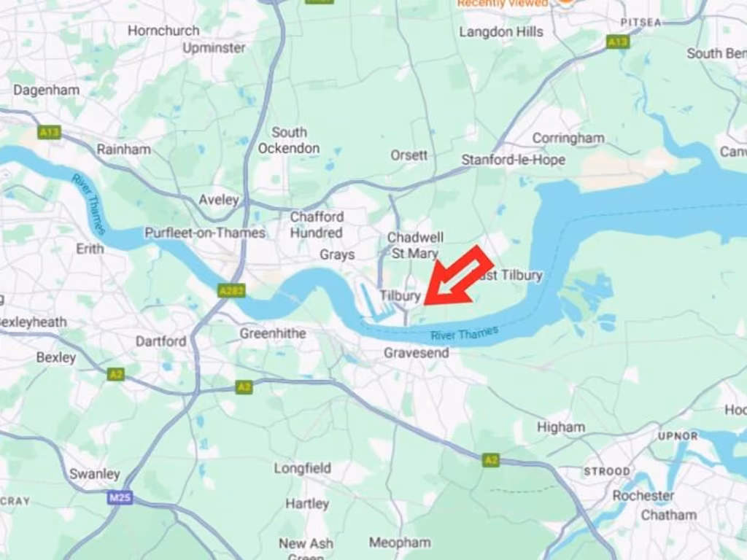Click the M25 motorway shield icon
The width and height of the screenshot is (747, 560).
[x=120, y=497]
